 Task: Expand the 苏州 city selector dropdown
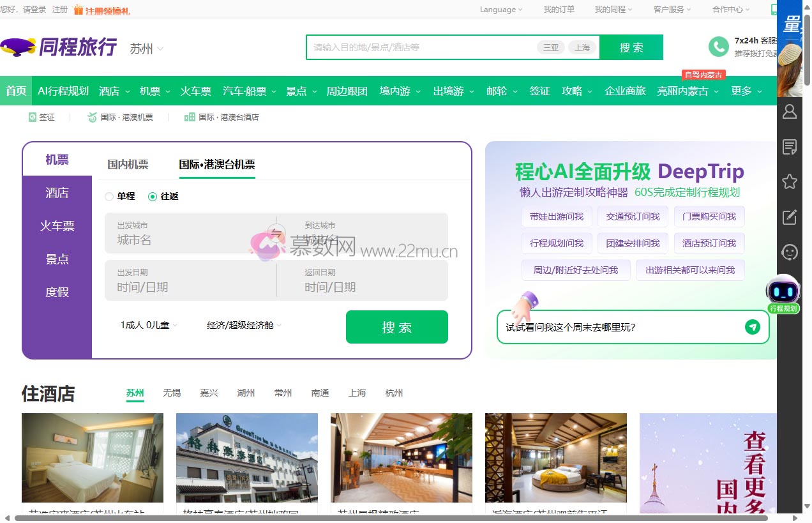[x=147, y=49]
